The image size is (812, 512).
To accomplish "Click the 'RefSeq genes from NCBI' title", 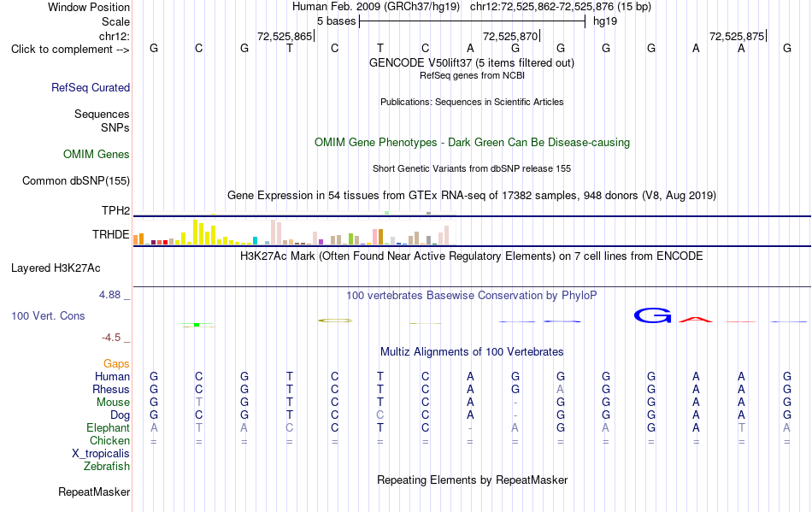I will pos(473,75).
